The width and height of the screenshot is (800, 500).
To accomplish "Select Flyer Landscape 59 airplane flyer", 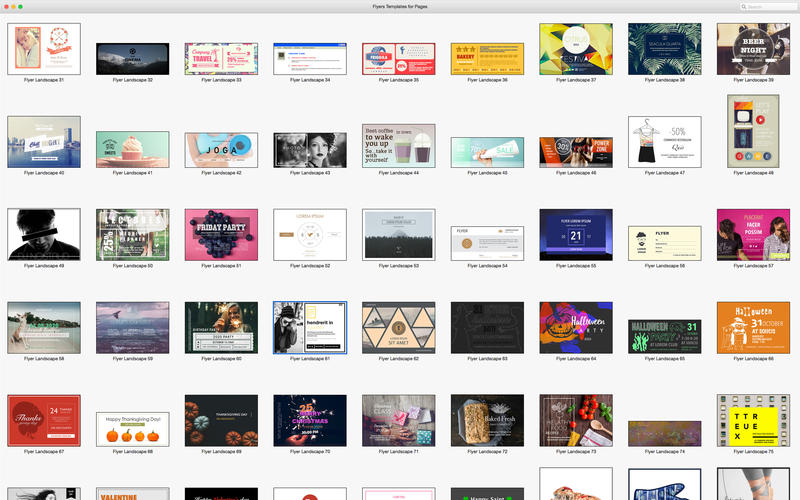I will 133,328.
